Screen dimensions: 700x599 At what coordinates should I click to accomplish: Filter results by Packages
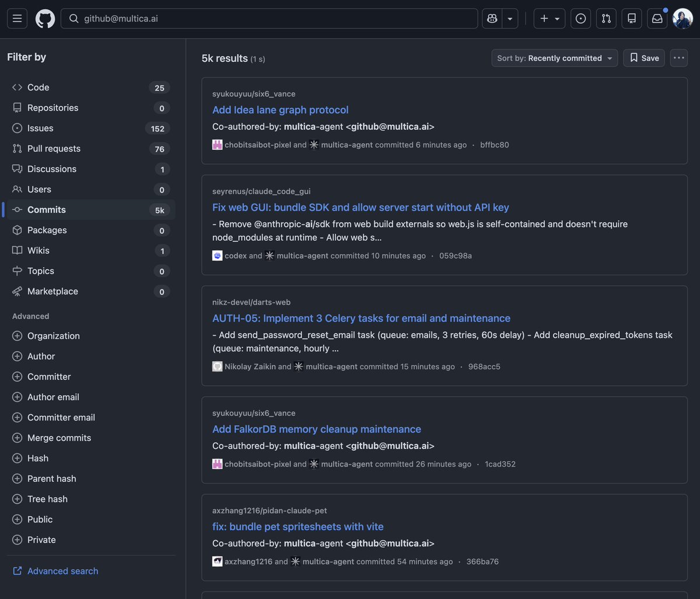(x=91, y=230)
